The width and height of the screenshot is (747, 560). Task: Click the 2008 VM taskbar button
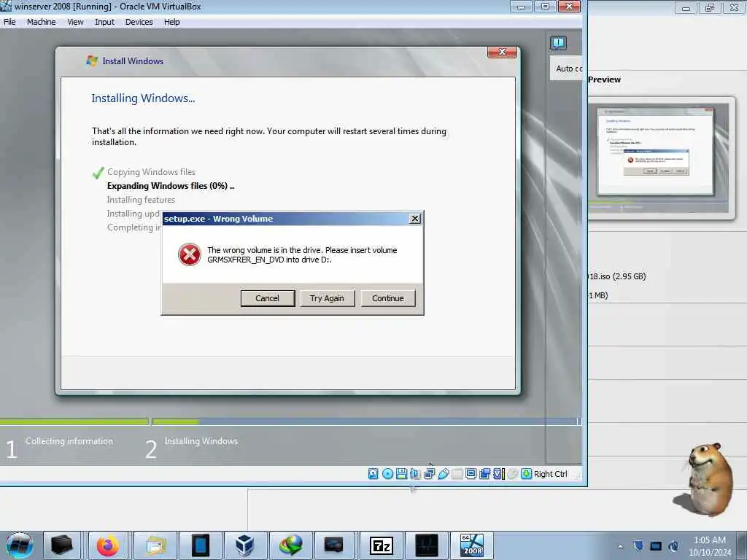472,545
